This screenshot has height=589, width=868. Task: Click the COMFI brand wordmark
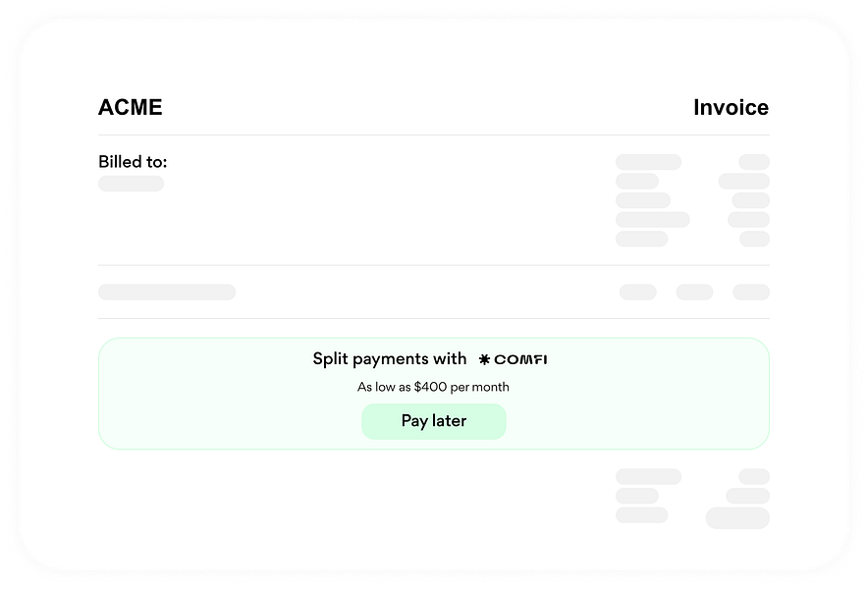tap(520, 359)
